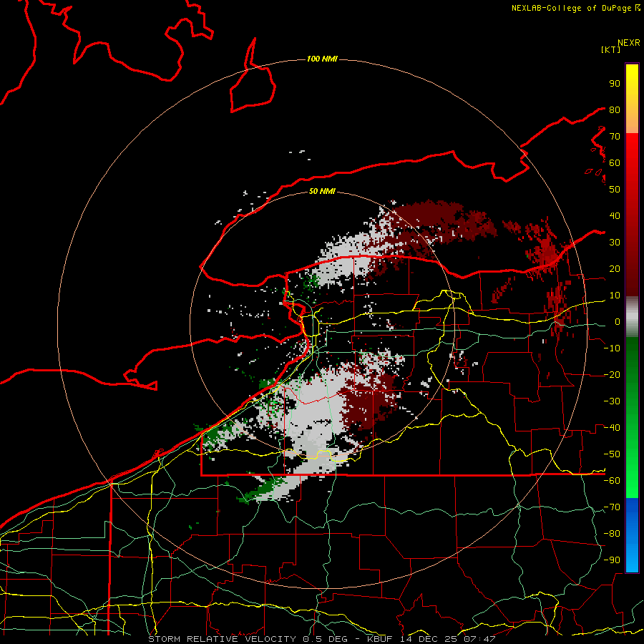The image size is (644, 644).
Task: Click the -60 value on the velocity scale
Action: (x=612, y=481)
